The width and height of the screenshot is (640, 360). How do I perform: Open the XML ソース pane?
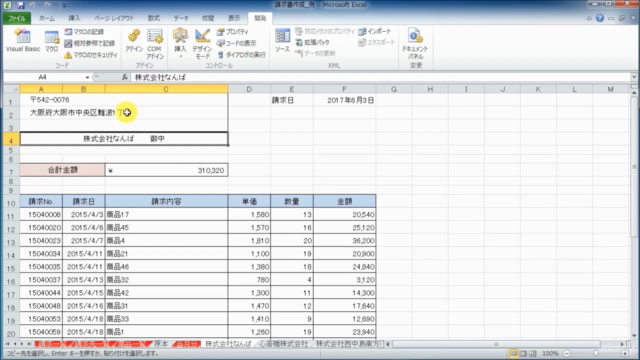282,41
